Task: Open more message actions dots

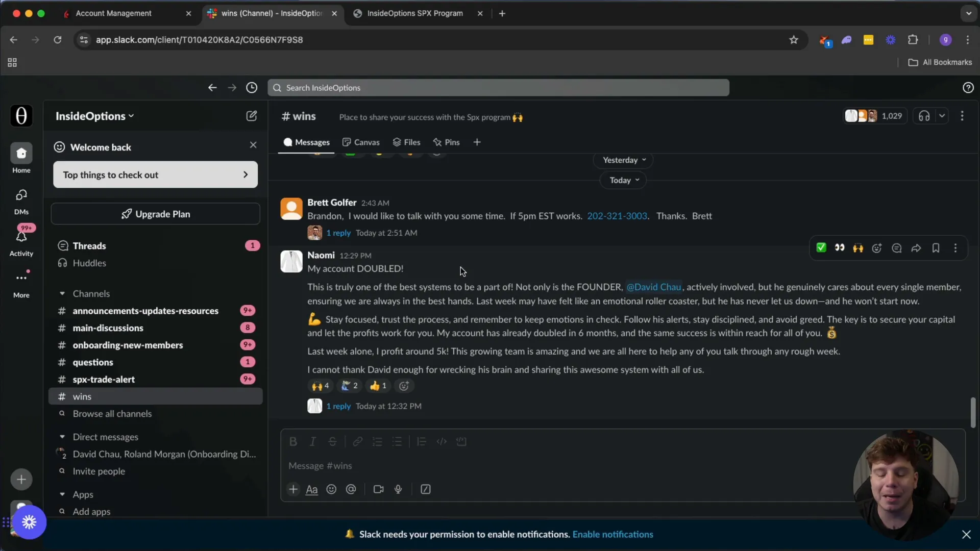Action: pyautogui.click(x=955, y=248)
